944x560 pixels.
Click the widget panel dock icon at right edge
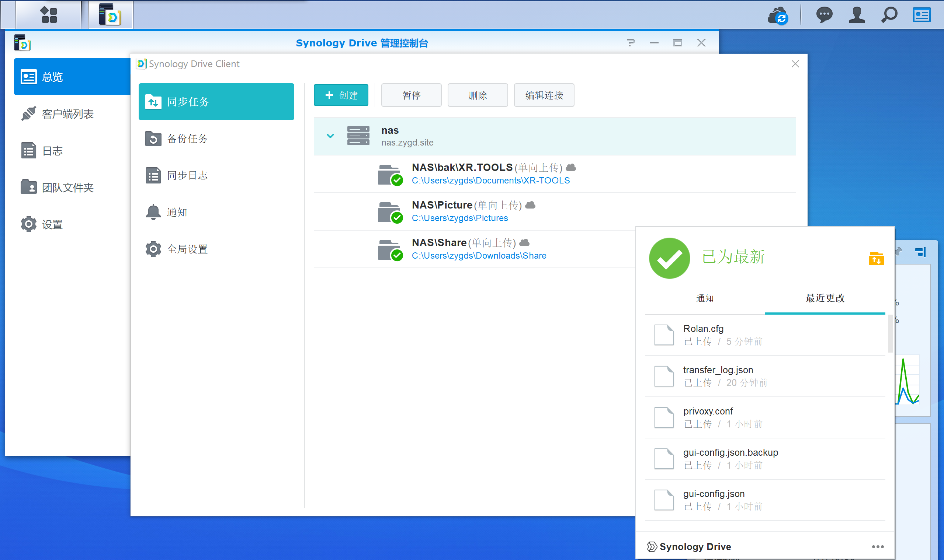(x=920, y=252)
